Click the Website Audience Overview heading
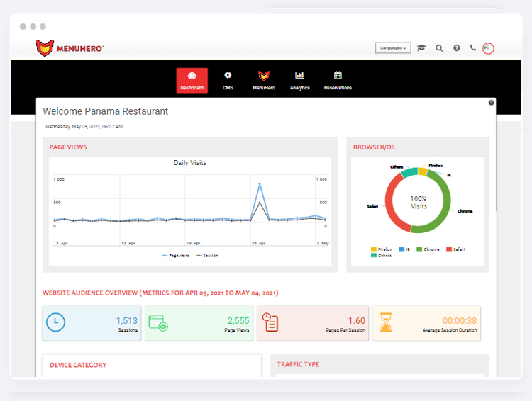 tap(160, 293)
